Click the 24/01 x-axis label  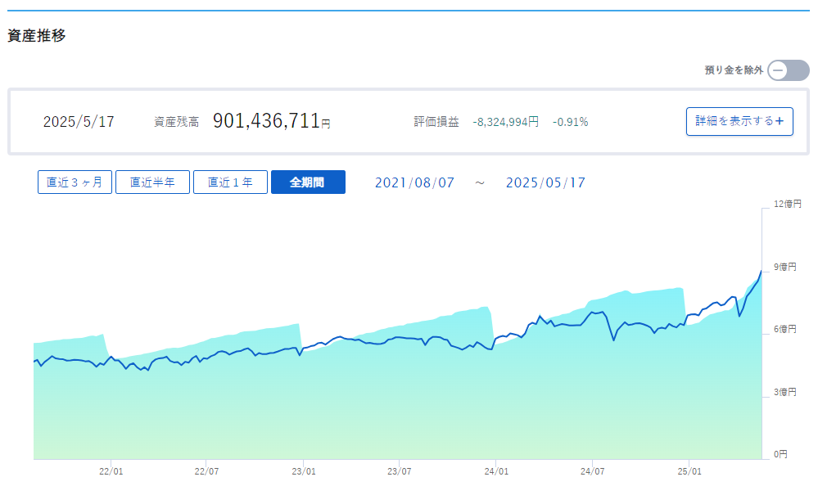point(496,471)
